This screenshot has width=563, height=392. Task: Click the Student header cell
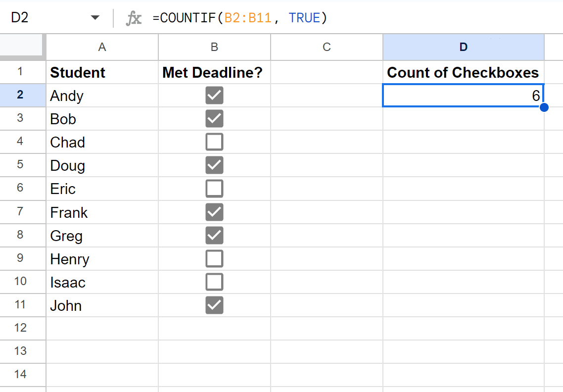pos(102,72)
